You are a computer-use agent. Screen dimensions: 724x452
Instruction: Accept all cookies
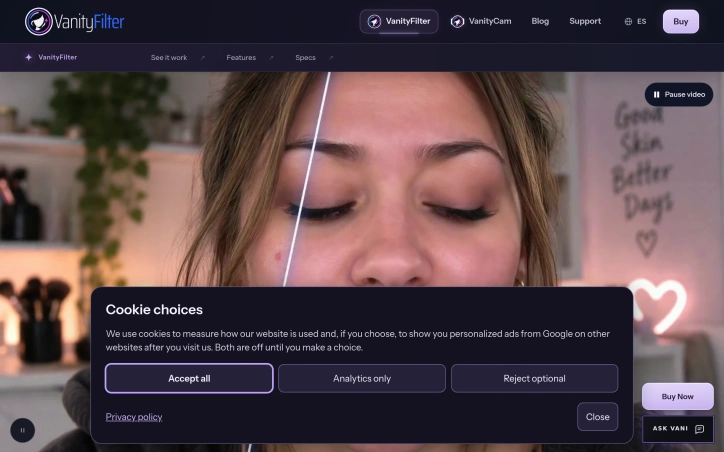click(189, 379)
